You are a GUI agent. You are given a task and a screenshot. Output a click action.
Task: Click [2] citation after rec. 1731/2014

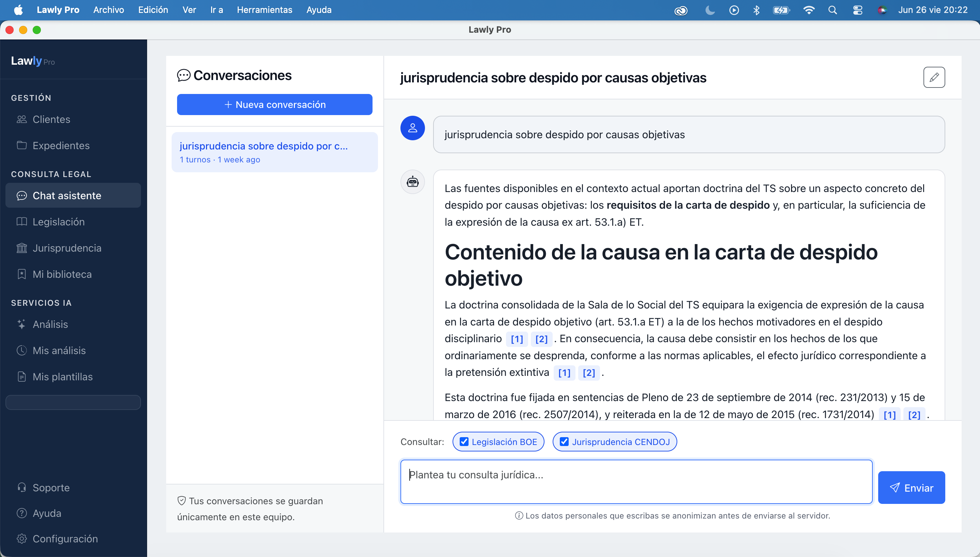[x=914, y=415]
